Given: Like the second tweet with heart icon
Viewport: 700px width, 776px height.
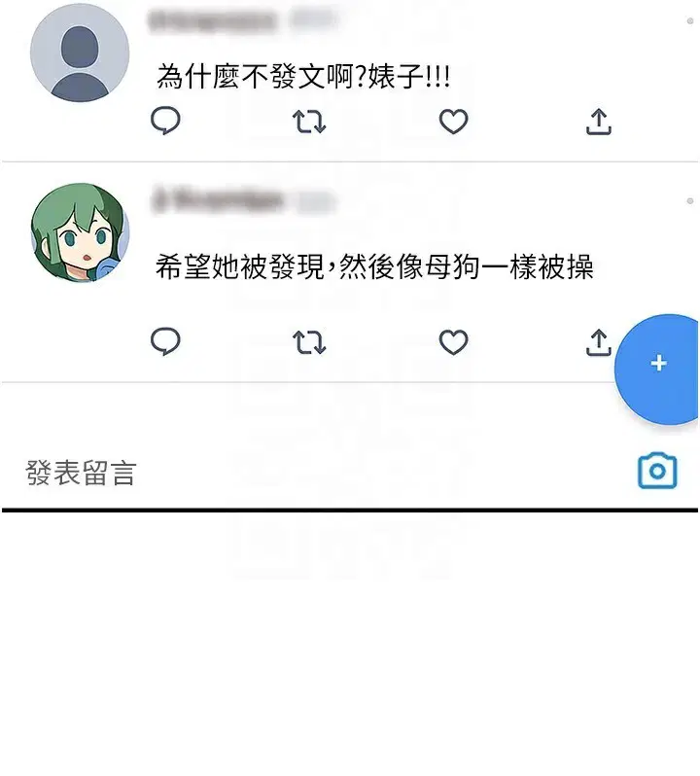Looking at the screenshot, I should pyautogui.click(x=454, y=342).
